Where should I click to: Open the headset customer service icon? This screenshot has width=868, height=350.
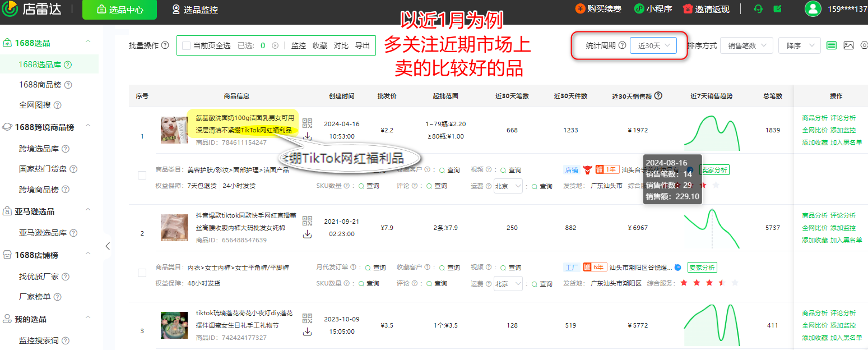tap(758, 8)
